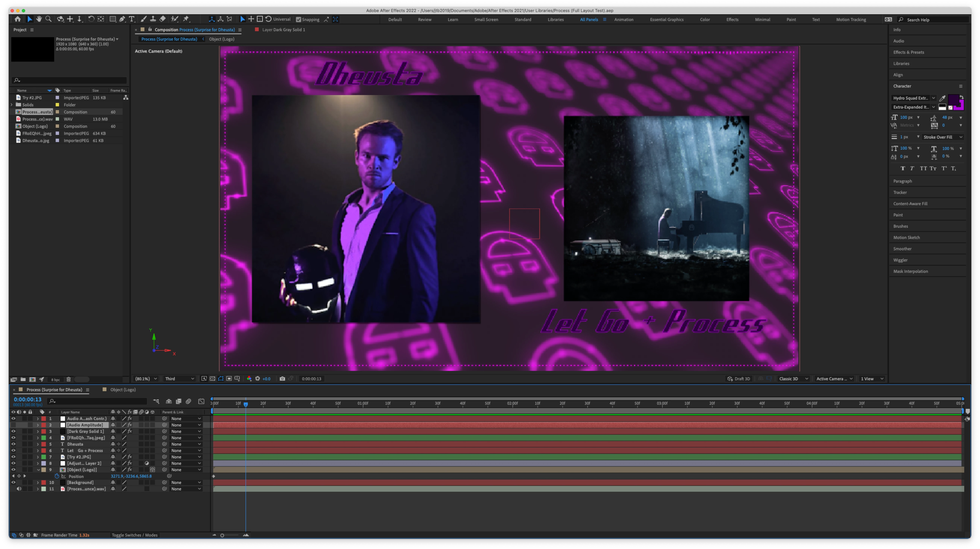The width and height of the screenshot is (980, 549).
Task: Hide the Dheusta text layer
Action: 13,444
